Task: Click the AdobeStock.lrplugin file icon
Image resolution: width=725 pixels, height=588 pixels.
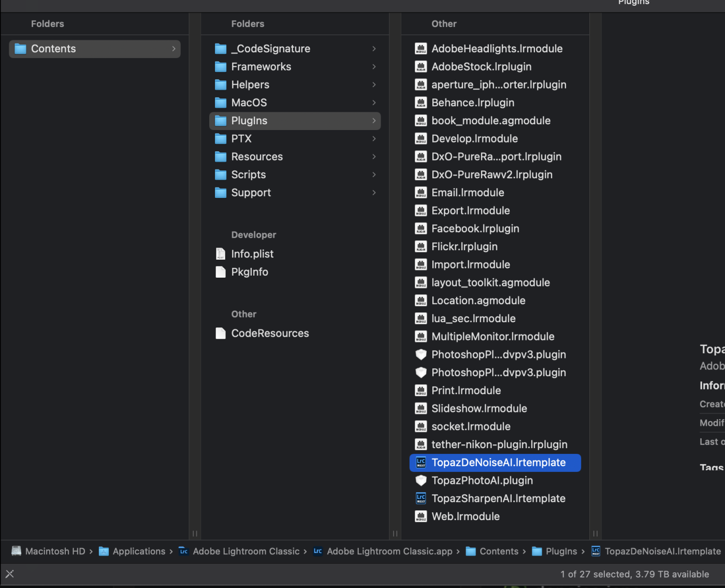Action: (421, 67)
